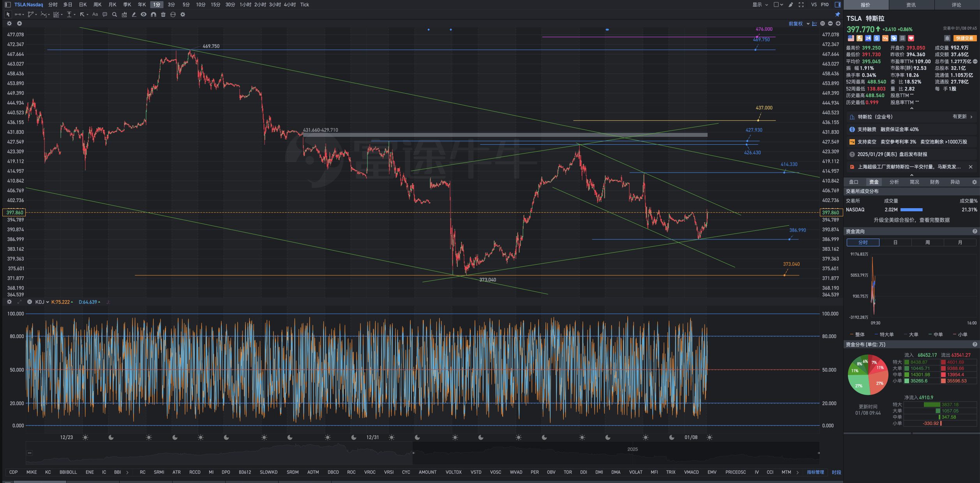
Task: Open the 资讯 news tab
Action: [x=911, y=5]
